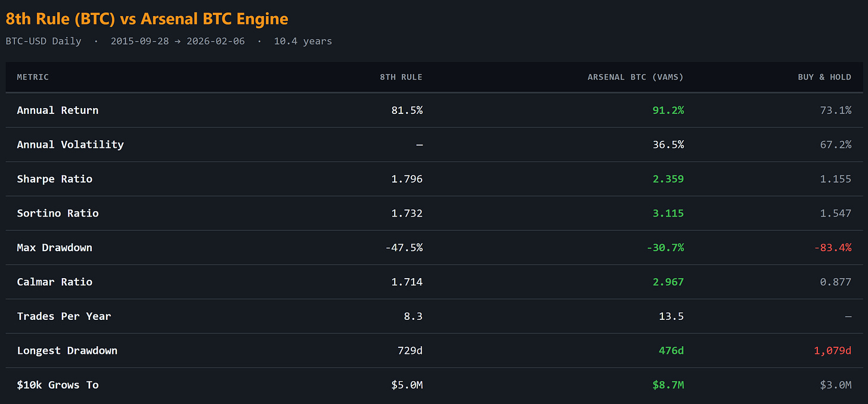Click the "Sharpe Ratio" row label
Image resolution: width=868 pixels, height=404 pixels.
coord(55,178)
